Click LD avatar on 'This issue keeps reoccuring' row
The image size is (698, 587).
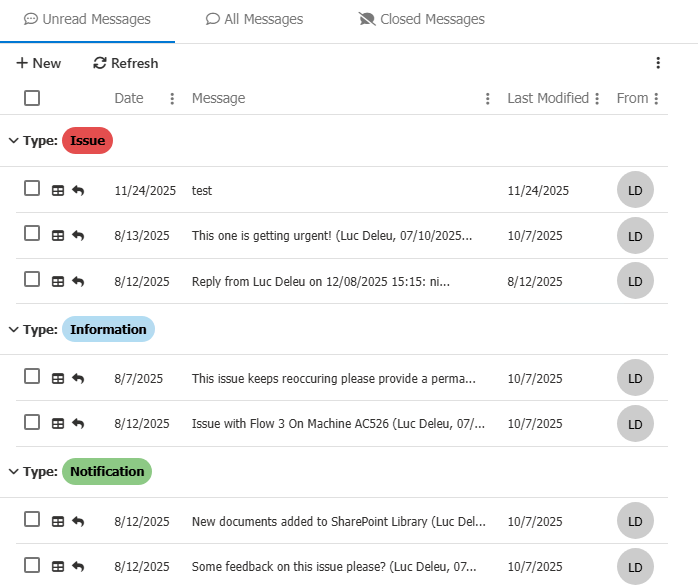[x=635, y=377]
